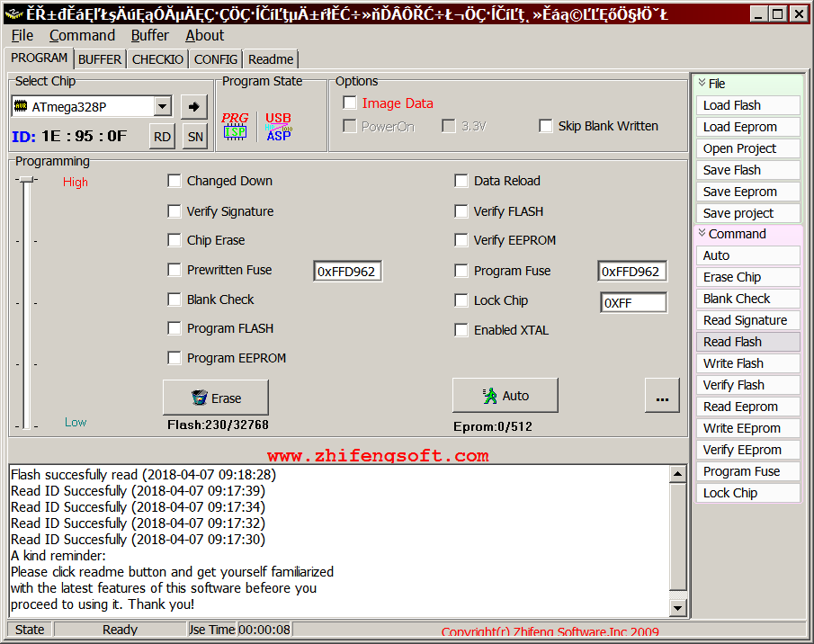Click Lock Chip in the Command side panel
Screen dimensions: 814x644
[747, 493]
